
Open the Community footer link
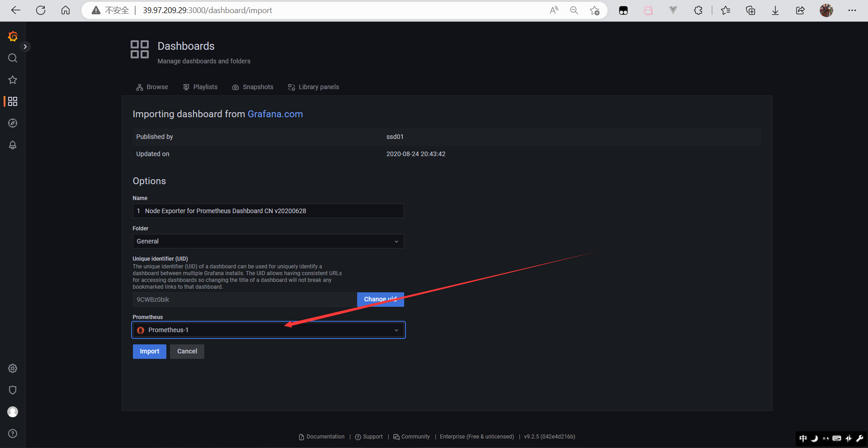[x=412, y=437]
